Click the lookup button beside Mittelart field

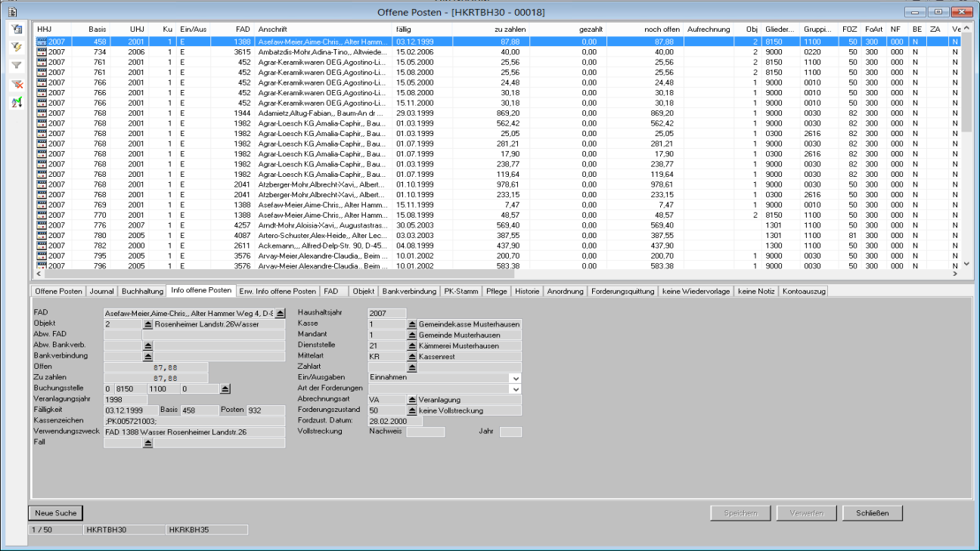[412, 356]
